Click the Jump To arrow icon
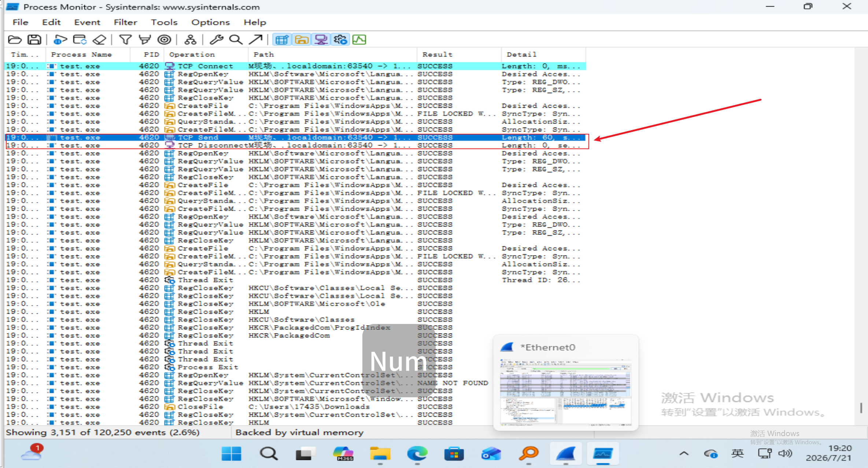The image size is (868, 468). point(255,40)
